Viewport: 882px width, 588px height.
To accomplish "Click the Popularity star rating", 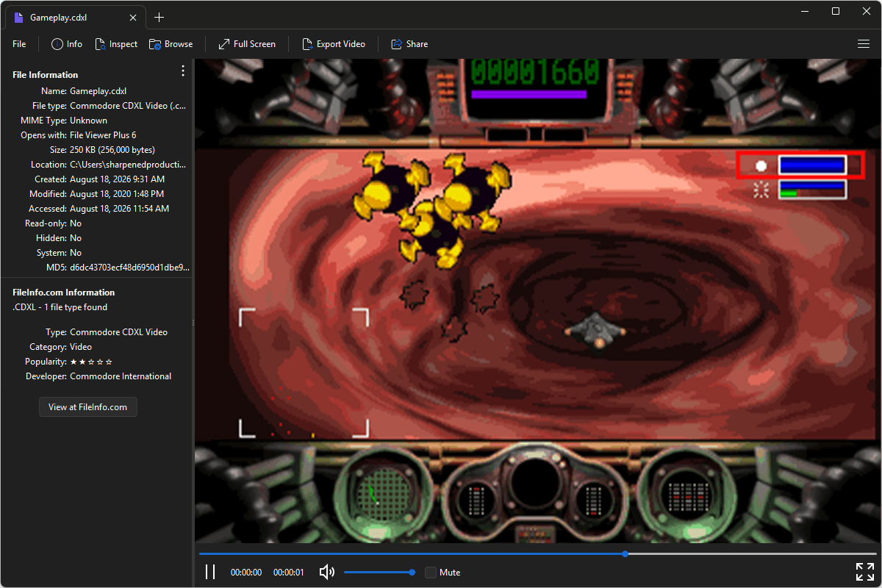I will (91, 362).
